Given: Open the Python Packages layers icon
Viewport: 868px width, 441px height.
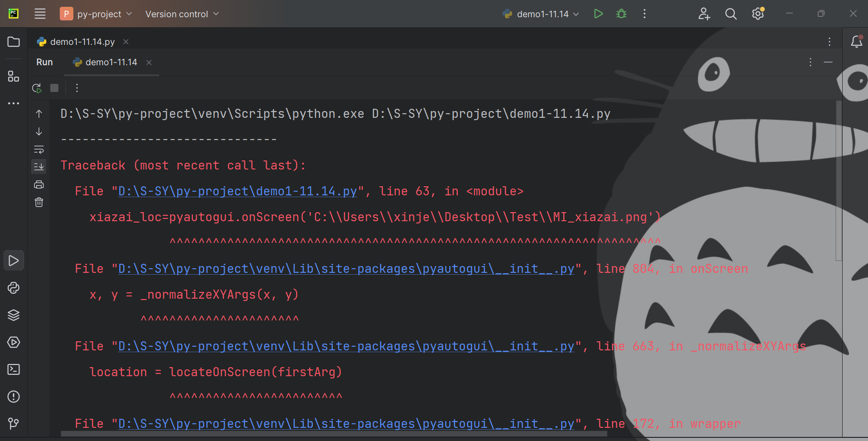Looking at the screenshot, I should tap(14, 315).
